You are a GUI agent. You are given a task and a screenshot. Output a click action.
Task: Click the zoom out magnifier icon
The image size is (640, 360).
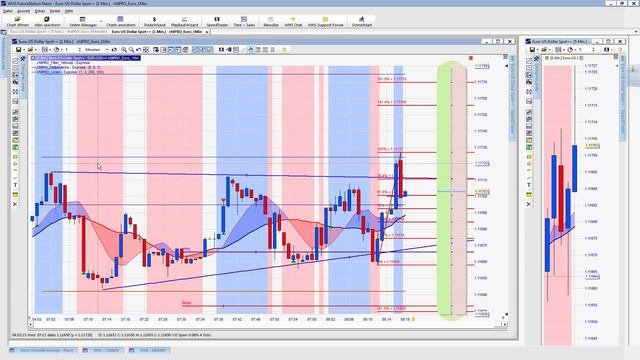click(131, 49)
